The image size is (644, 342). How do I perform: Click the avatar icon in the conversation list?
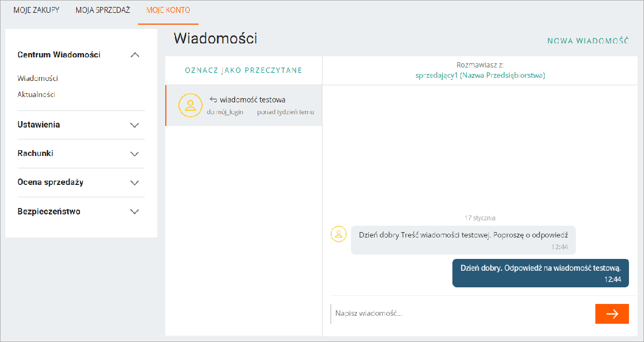(x=191, y=105)
